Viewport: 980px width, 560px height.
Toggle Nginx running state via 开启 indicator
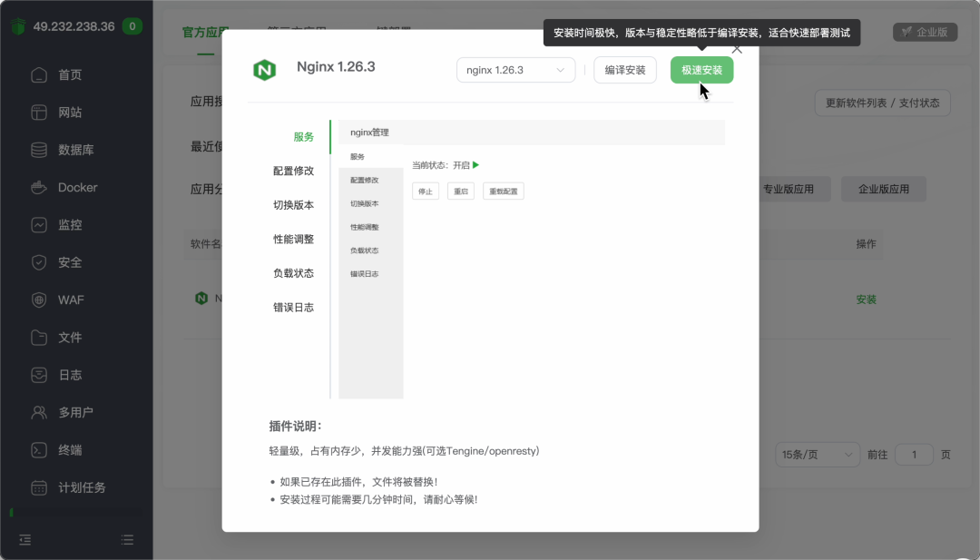[x=465, y=165]
